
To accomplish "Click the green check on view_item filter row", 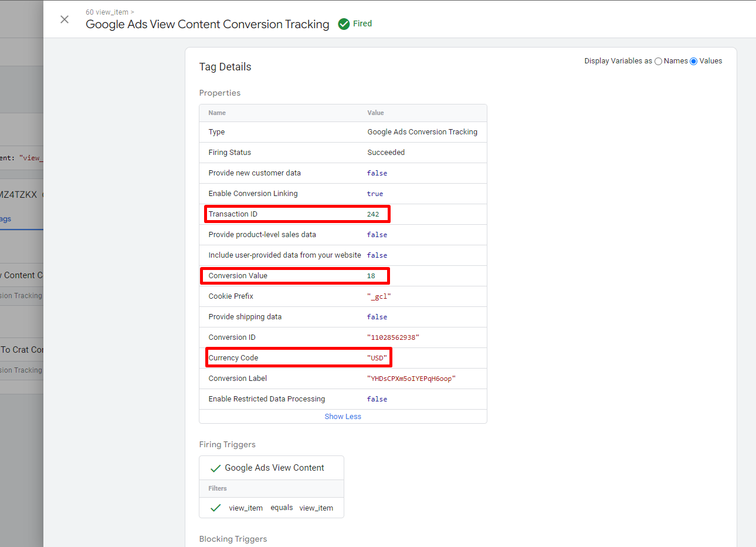I will [215, 507].
